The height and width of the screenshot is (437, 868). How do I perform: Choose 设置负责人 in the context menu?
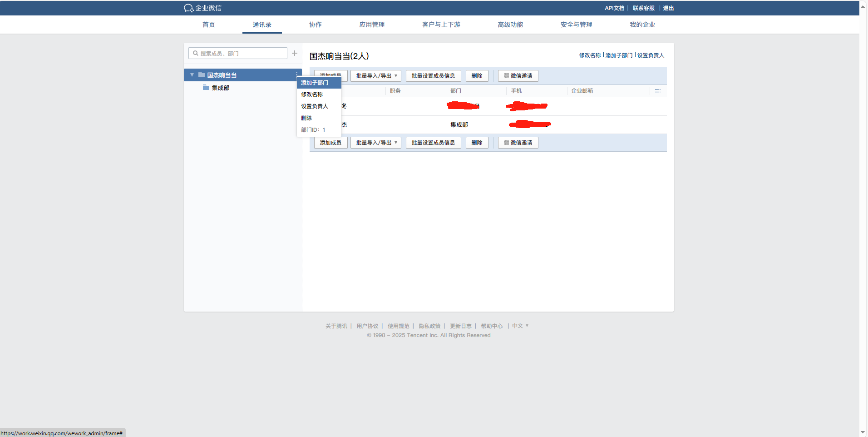(x=319, y=106)
